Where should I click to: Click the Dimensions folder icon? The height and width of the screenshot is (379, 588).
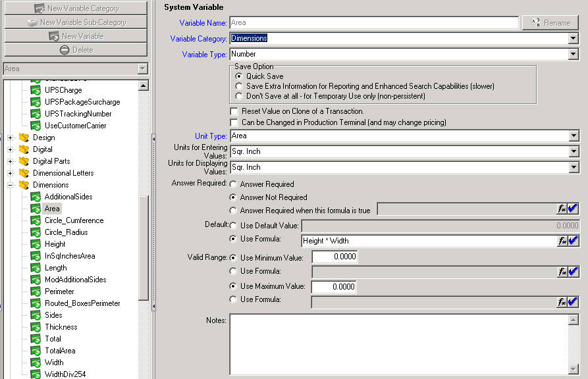pos(24,185)
